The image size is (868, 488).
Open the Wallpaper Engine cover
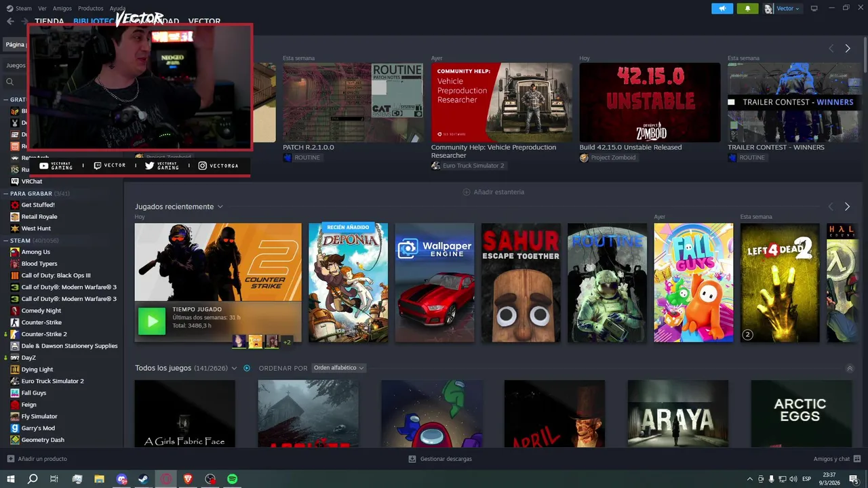(x=435, y=283)
